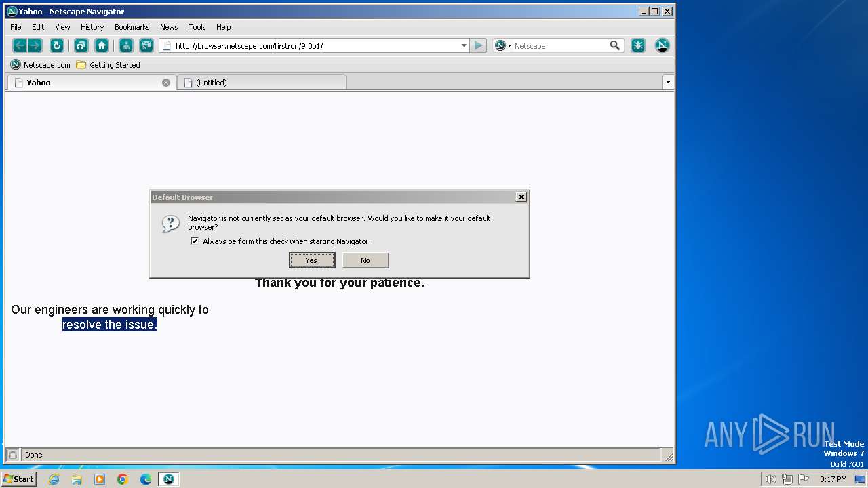This screenshot has width=868, height=488.
Task: Click the network tray icon
Action: 787,479
